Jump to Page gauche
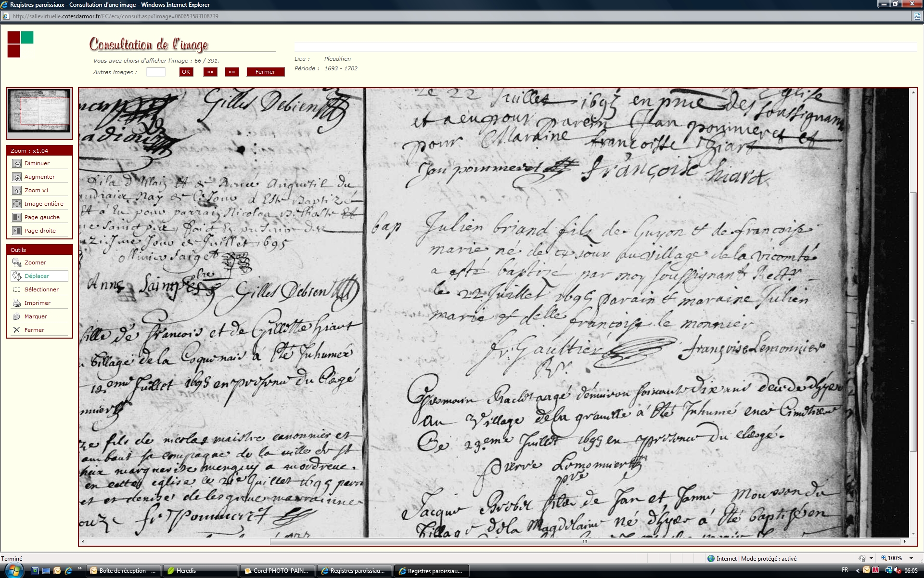The width and height of the screenshot is (924, 578). 17,218
